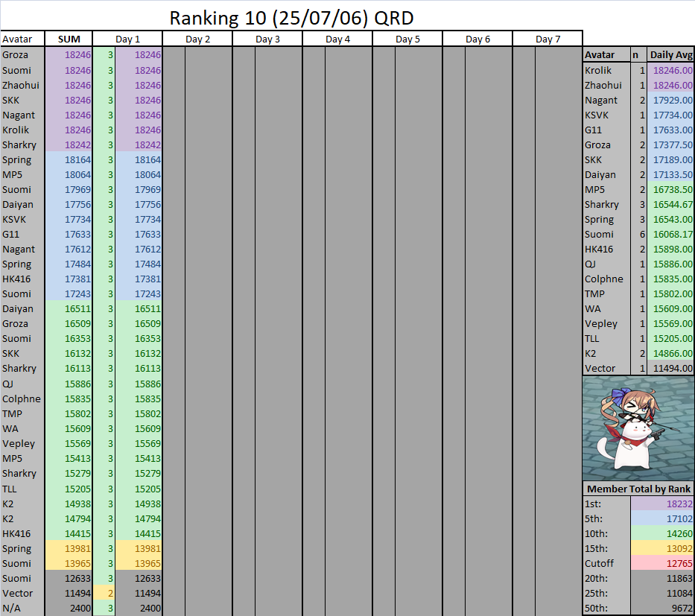Select the daily average 17734.00
Screen dimensions: 695x616
point(671,115)
